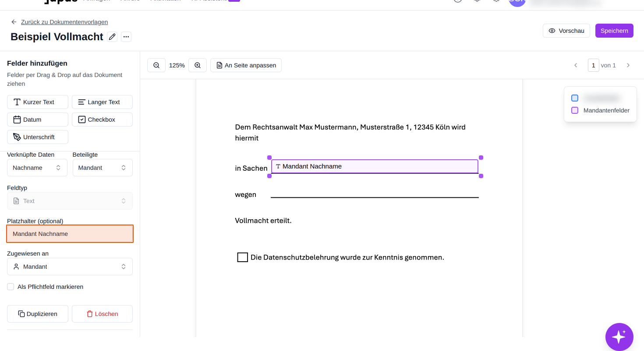Click the Beispiel Vollmacht title
Screen dimensions: 644x351
(x=57, y=37)
